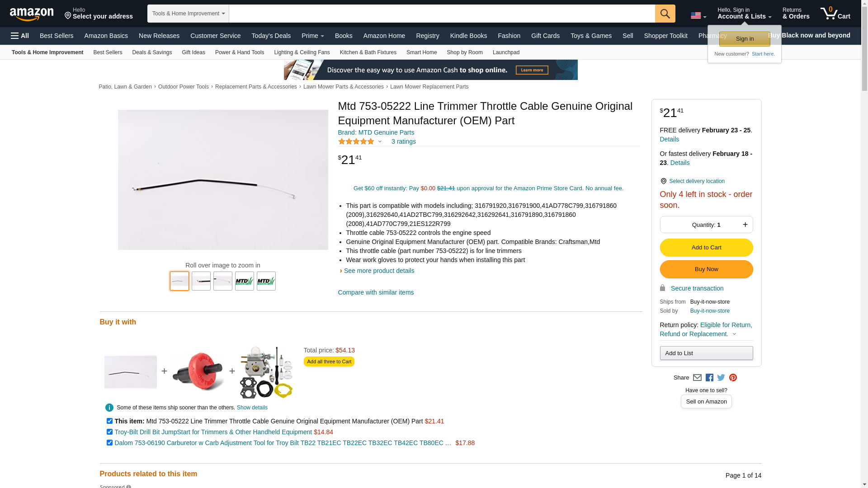Share product via Twitter icon

[721, 378]
